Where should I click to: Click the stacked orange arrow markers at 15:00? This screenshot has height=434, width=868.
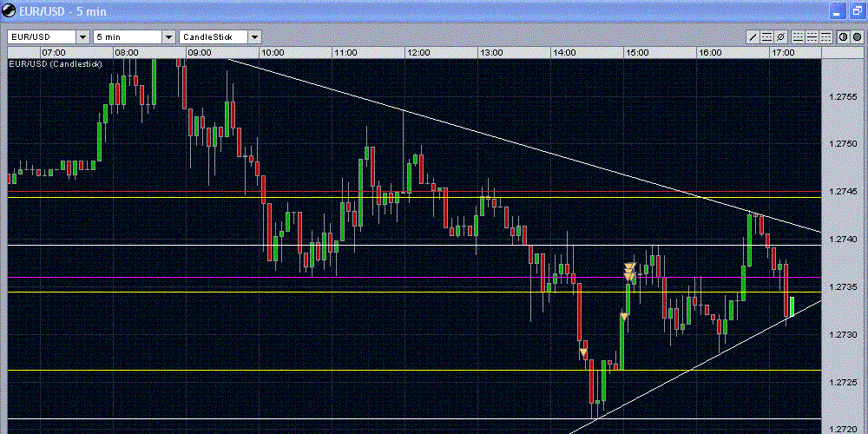[629, 272]
